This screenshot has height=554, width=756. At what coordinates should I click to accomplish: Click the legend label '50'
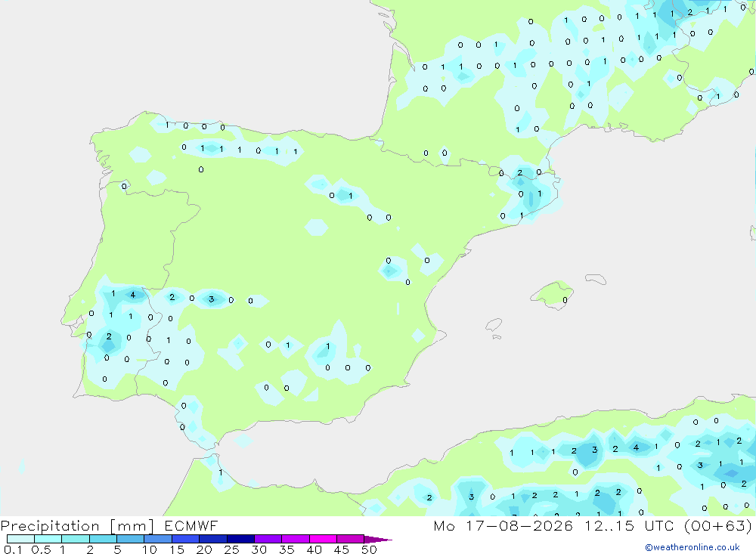369,549
